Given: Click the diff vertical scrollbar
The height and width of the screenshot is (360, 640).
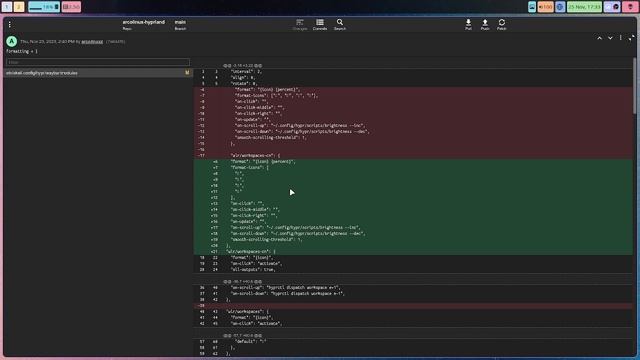Looking at the screenshot, I should pos(635,86).
